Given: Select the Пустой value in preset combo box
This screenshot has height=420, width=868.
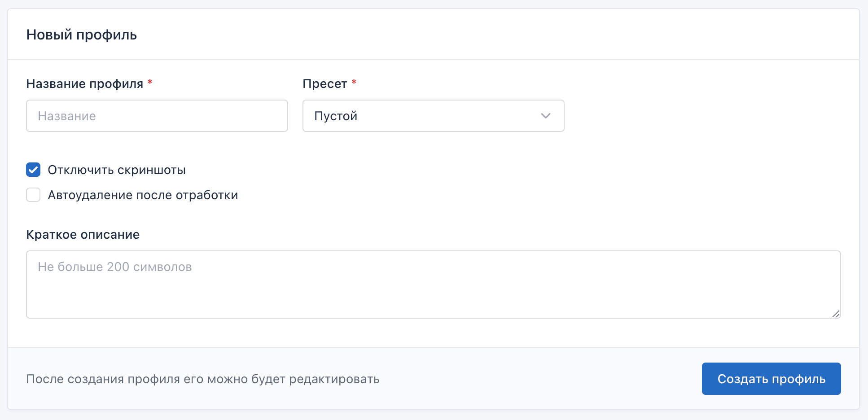Looking at the screenshot, I should coord(336,116).
